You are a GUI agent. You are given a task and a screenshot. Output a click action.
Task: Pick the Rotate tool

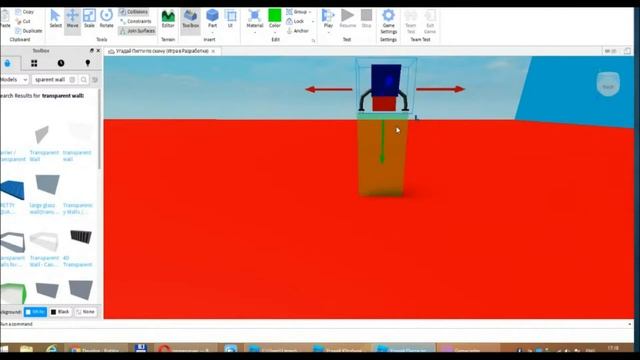107,19
